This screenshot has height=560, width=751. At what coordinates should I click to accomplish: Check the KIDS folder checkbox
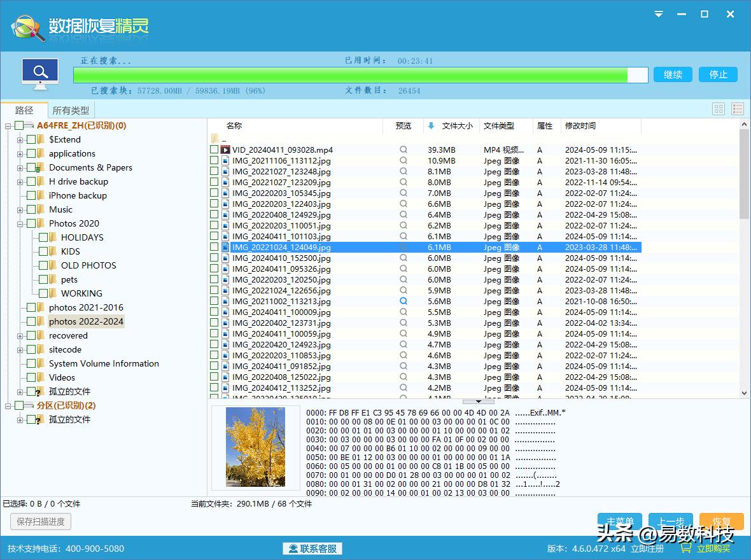[43, 251]
